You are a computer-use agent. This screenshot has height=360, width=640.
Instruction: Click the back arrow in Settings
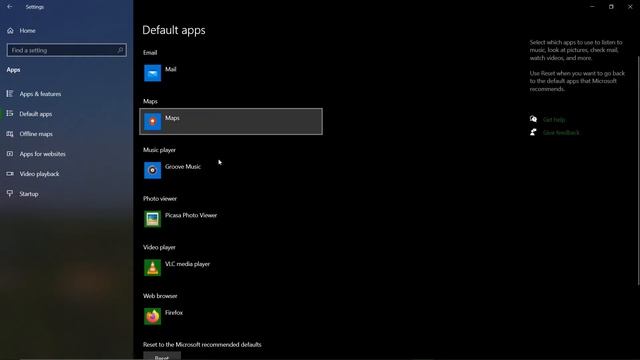[x=9, y=7]
